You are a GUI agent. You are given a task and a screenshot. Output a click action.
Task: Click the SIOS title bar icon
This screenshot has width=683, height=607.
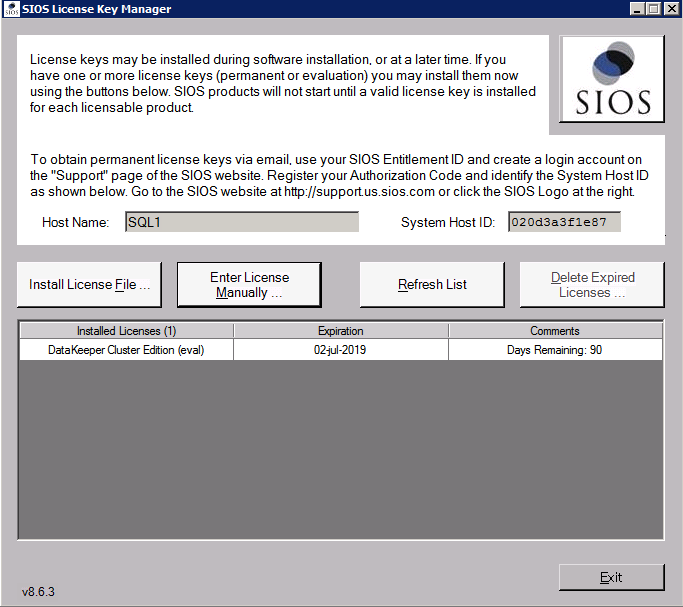tap(11, 9)
